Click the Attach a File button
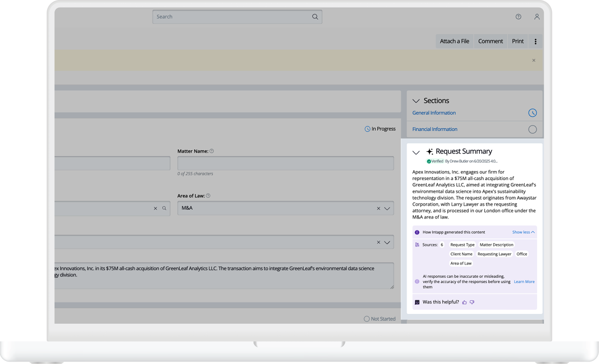The width and height of the screenshot is (599, 364). point(454,41)
